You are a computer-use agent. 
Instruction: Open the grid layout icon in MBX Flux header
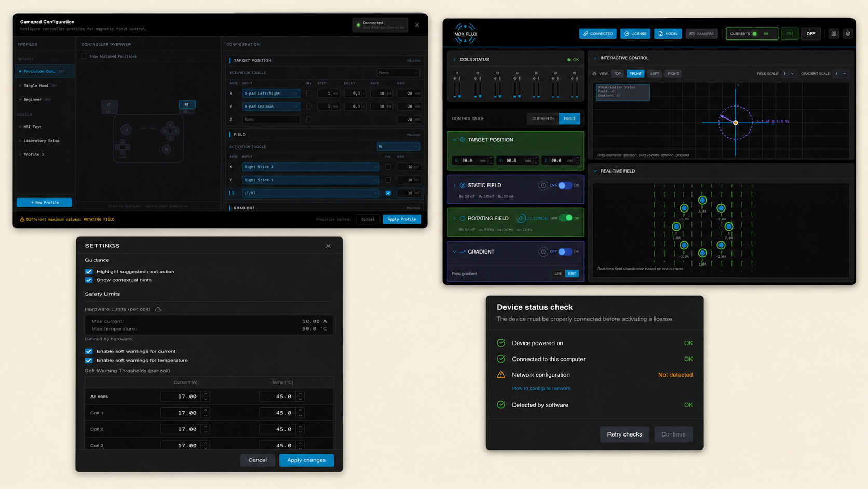coord(834,34)
